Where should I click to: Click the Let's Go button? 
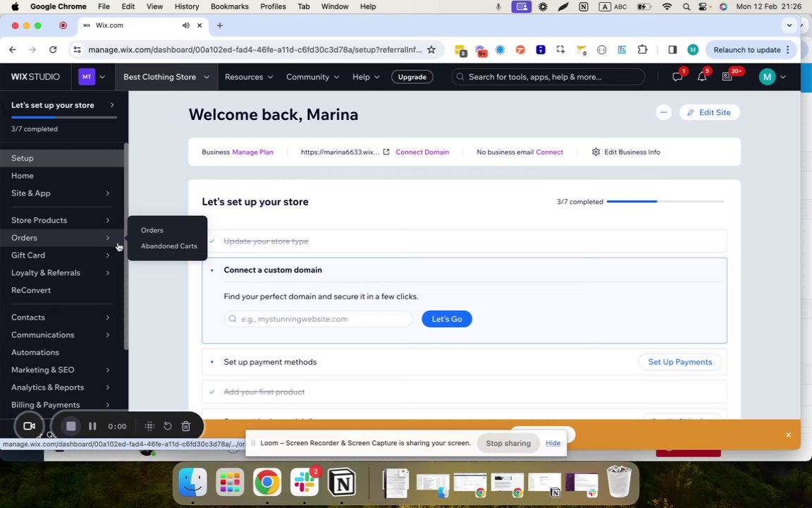pyautogui.click(x=446, y=319)
